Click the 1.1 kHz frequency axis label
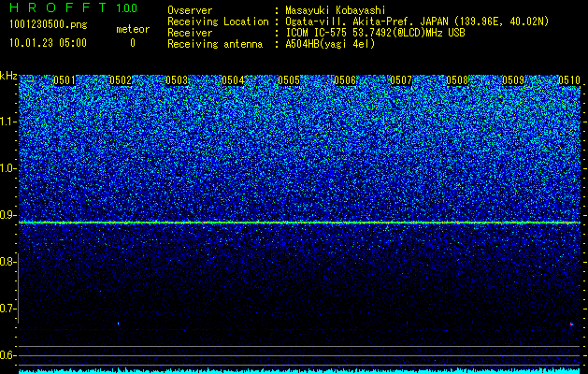This screenshot has width=588, height=374. click(x=7, y=122)
